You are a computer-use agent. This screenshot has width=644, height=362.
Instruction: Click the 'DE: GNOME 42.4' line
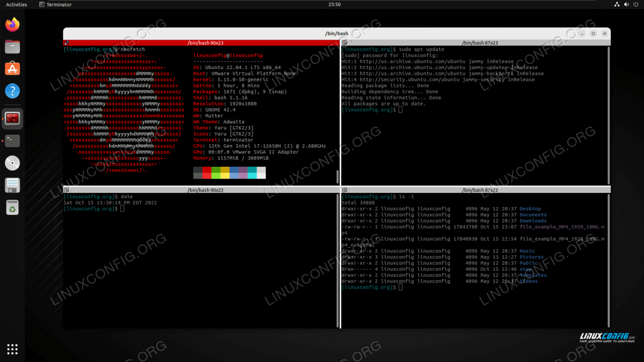pyautogui.click(x=215, y=109)
